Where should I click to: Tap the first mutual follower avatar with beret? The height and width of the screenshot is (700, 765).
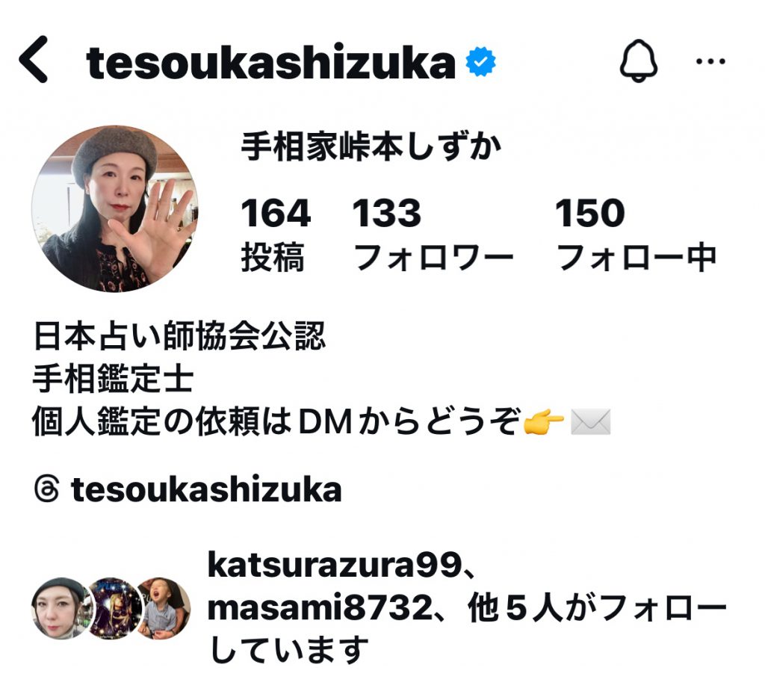pyautogui.click(x=61, y=608)
